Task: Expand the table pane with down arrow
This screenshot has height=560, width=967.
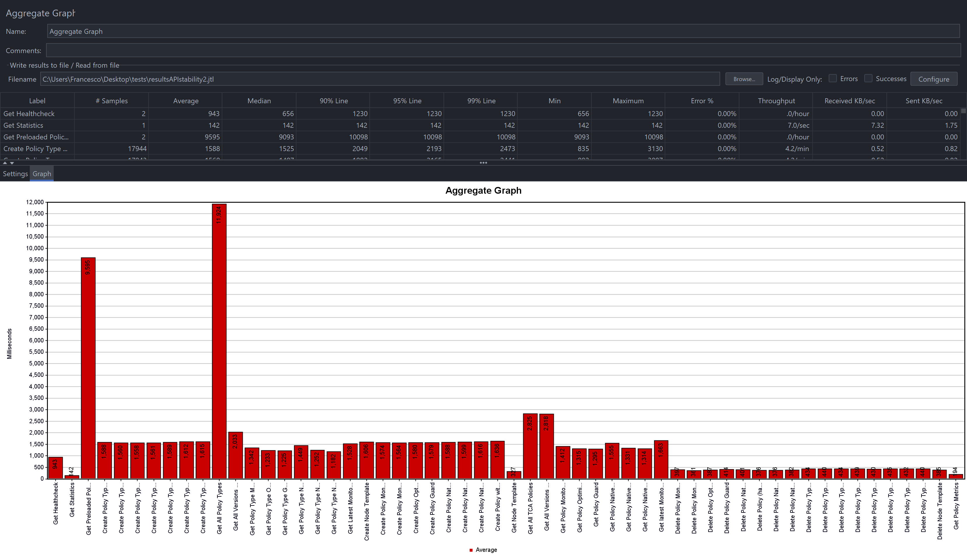Action: pos(12,163)
